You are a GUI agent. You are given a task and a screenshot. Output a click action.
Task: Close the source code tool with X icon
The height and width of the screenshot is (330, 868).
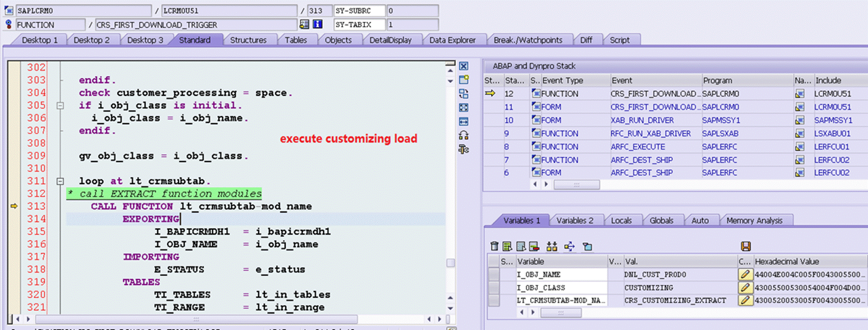[464, 66]
